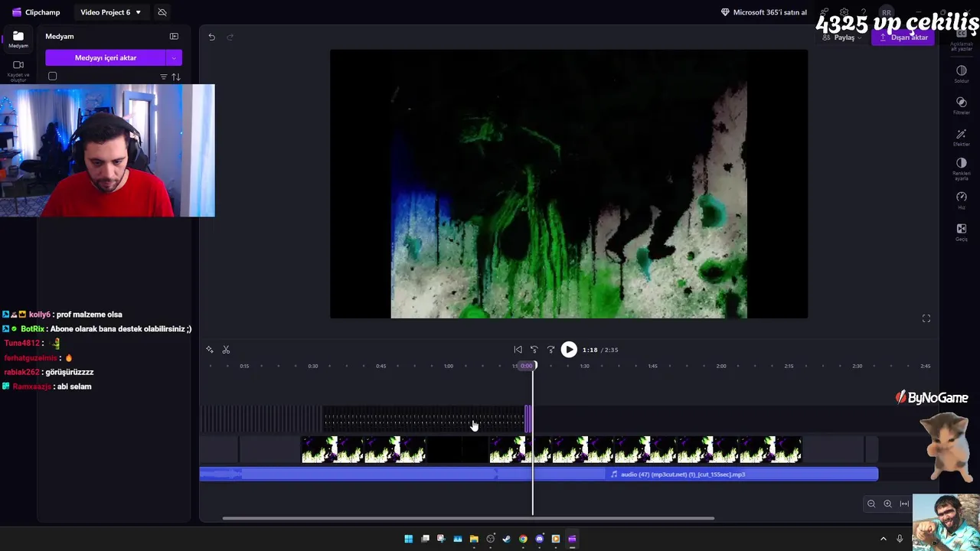This screenshot has height=551, width=980.
Task: Tick the select-all media checkbox
Action: pos(52,77)
